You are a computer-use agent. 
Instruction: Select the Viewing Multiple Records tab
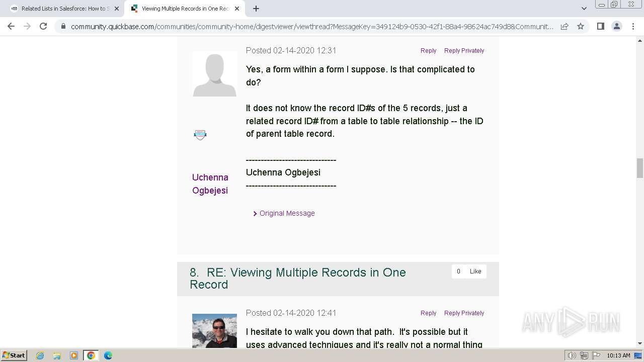pyautogui.click(x=185, y=9)
